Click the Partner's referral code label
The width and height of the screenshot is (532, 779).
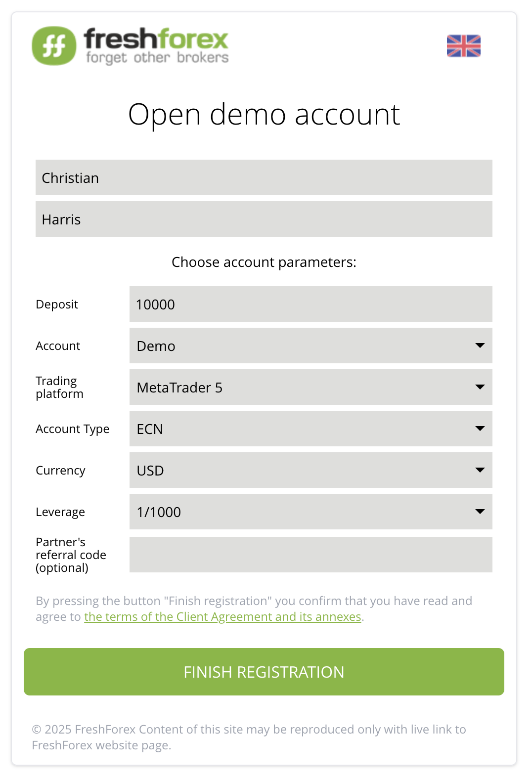[71, 555]
